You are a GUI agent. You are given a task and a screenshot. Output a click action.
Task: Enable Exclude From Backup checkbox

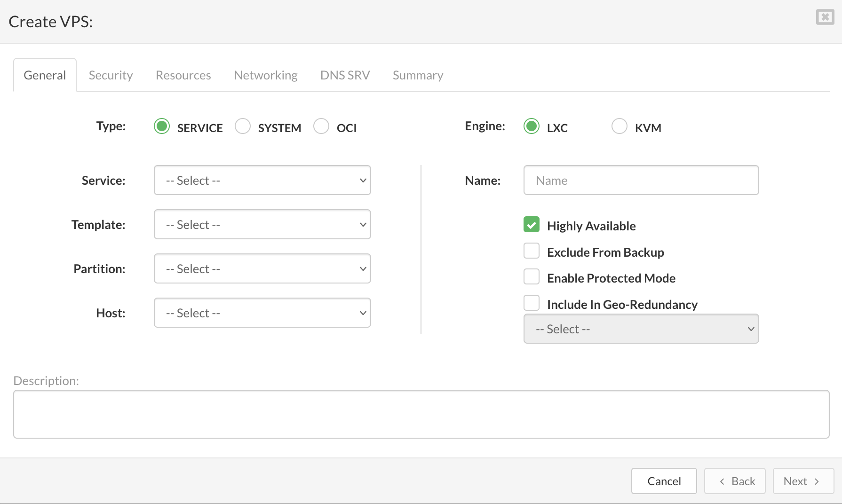pyautogui.click(x=532, y=251)
